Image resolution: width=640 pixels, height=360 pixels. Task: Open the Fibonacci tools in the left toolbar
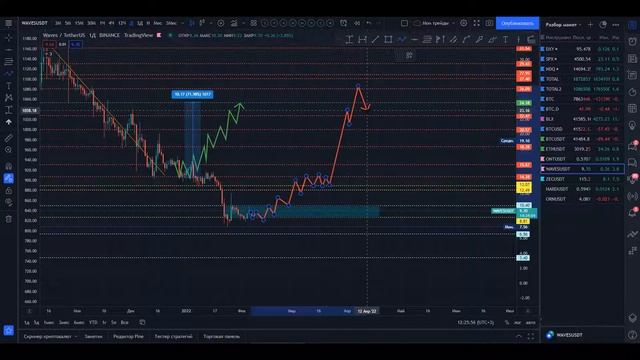(x=9, y=62)
